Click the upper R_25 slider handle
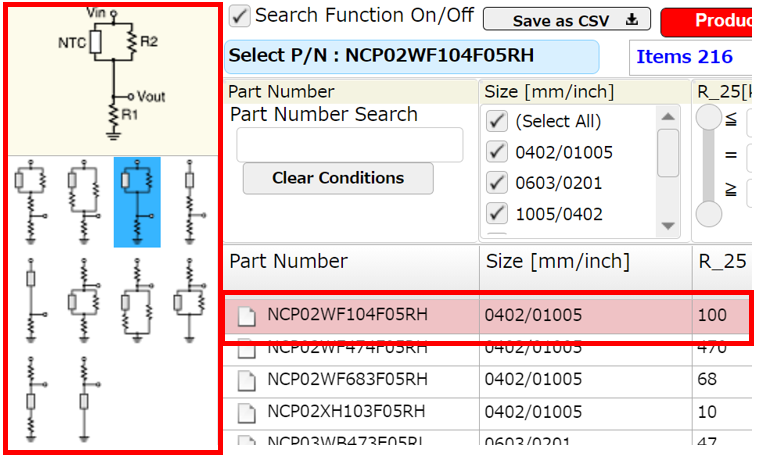Viewport: 757px width, 457px height. 709,118
